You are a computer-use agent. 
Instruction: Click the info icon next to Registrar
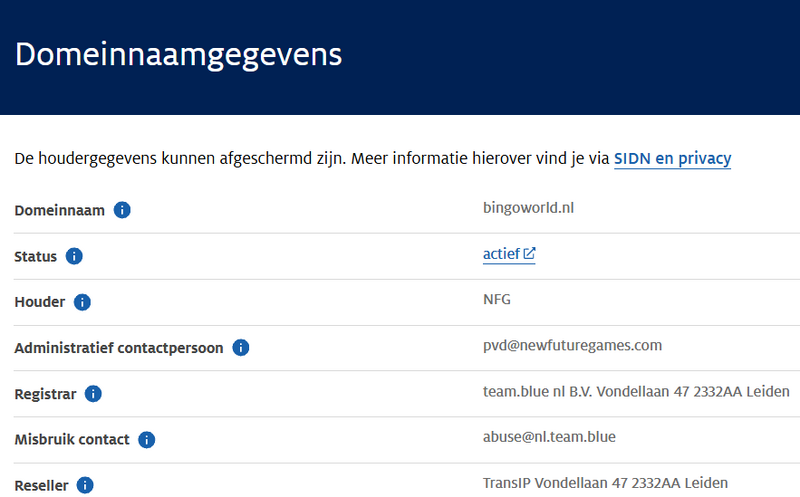point(93,393)
